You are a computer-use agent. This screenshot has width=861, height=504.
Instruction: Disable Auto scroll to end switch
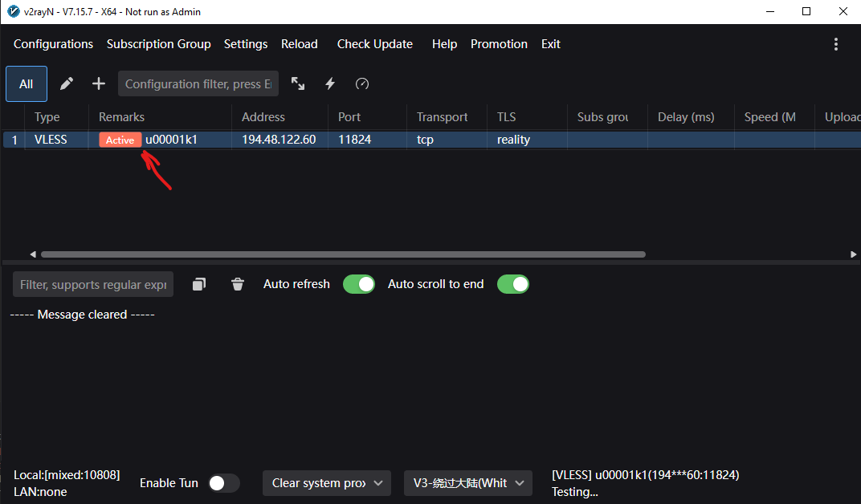512,284
